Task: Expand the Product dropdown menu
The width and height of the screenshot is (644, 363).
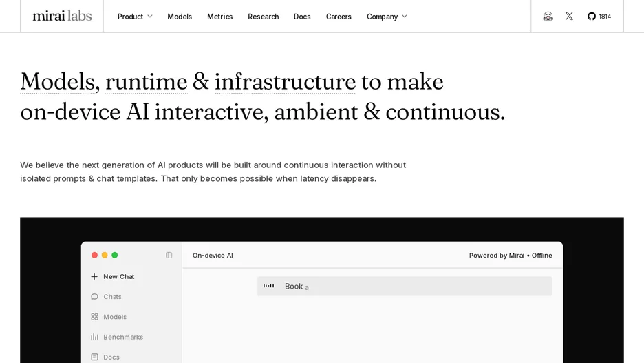Action: pyautogui.click(x=135, y=17)
